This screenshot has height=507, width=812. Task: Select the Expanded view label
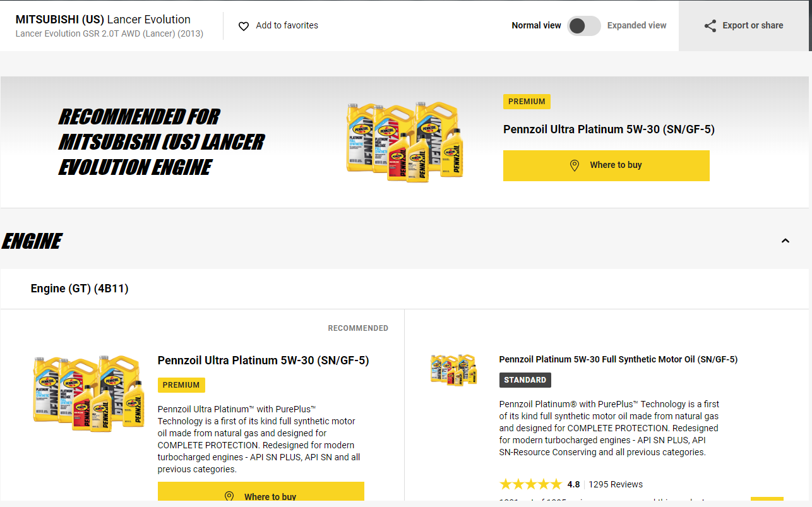click(636, 26)
